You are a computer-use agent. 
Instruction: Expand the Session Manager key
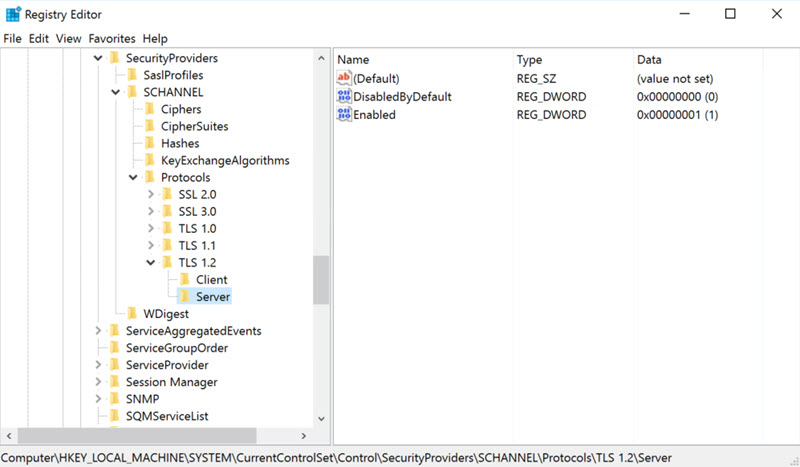tap(98, 382)
